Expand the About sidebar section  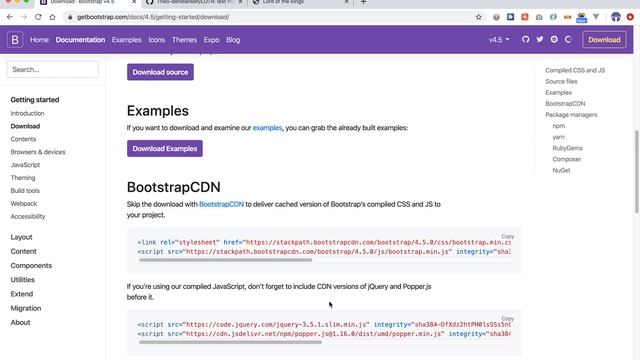pyautogui.click(x=20, y=322)
